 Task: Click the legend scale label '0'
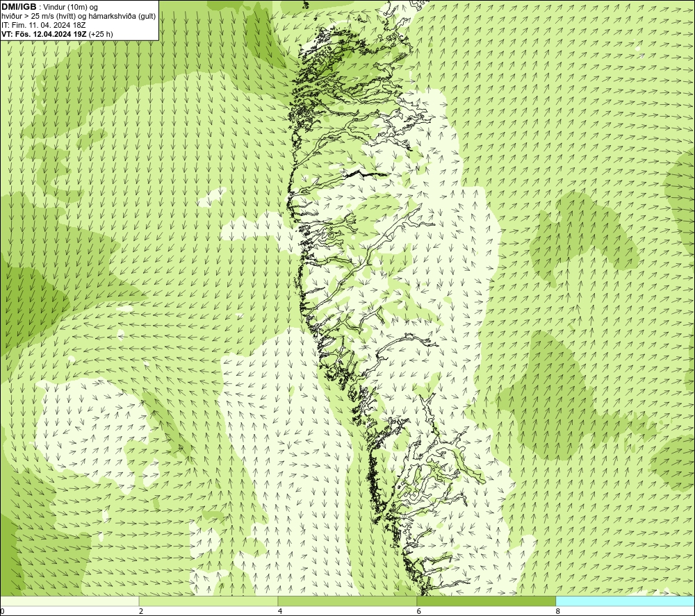click(x=2, y=611)
